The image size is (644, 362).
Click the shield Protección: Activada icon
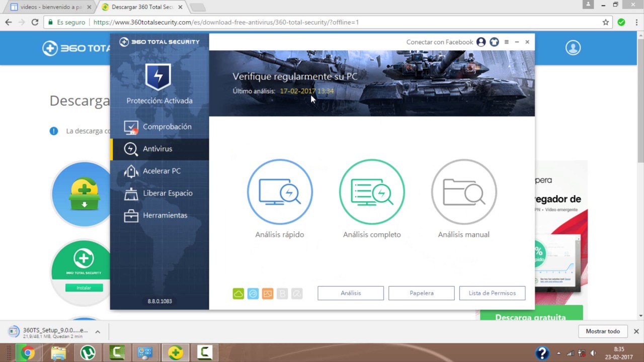click(158, 76)
